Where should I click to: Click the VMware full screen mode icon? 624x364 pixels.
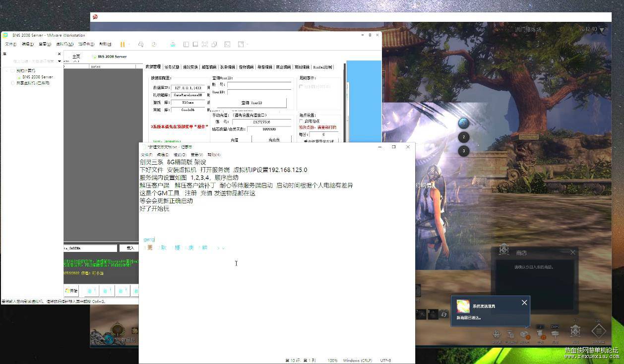click(x=204, y=44)
